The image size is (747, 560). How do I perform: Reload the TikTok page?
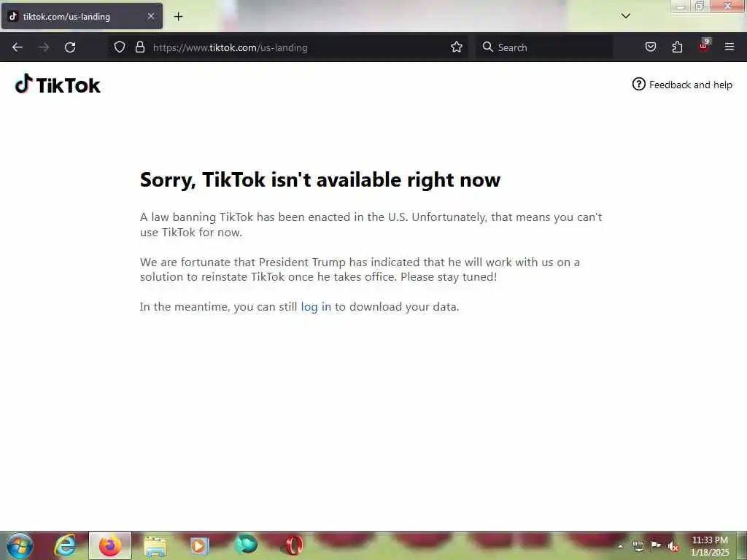point(70,47)
